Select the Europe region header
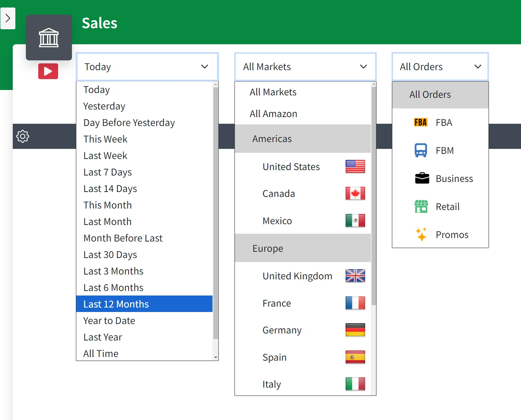This screenshot has width=521, height=420. pos(303,248)
